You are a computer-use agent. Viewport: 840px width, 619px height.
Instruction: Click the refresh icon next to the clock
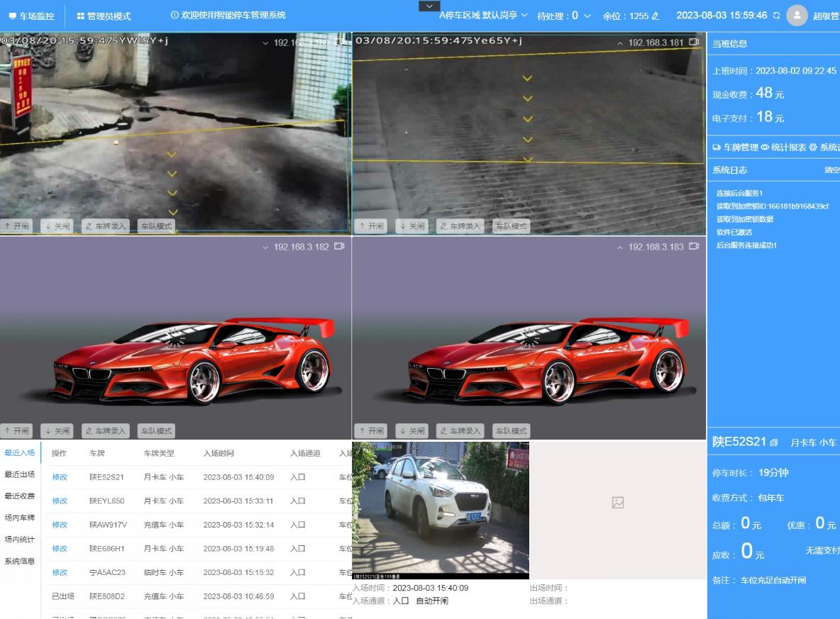tap(776, 16)
